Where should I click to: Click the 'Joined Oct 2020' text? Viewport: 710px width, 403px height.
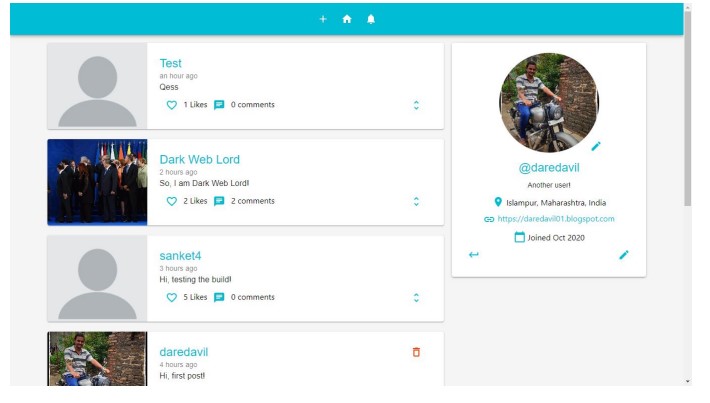coord(556,238)
